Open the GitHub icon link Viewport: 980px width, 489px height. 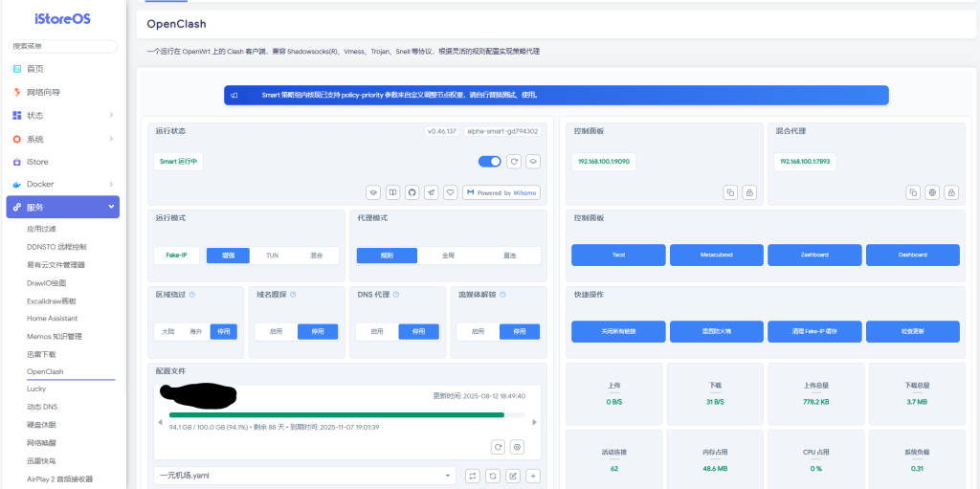point(412,192)
